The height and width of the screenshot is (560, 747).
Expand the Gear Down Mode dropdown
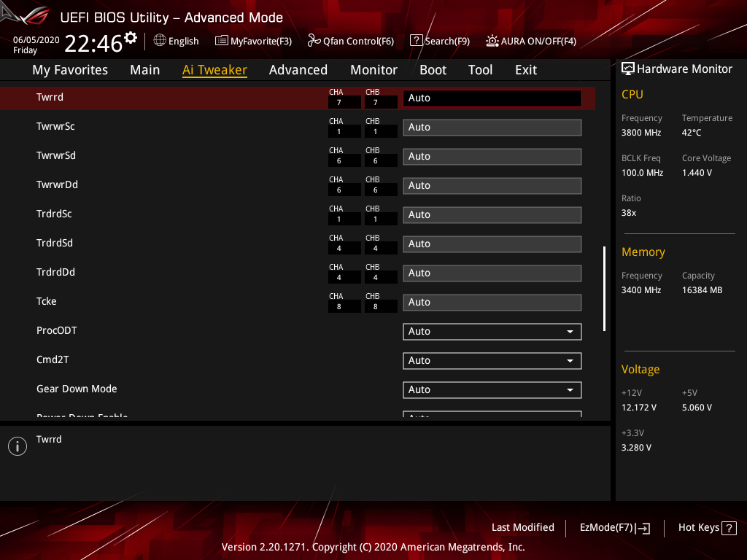click(492, 389)
